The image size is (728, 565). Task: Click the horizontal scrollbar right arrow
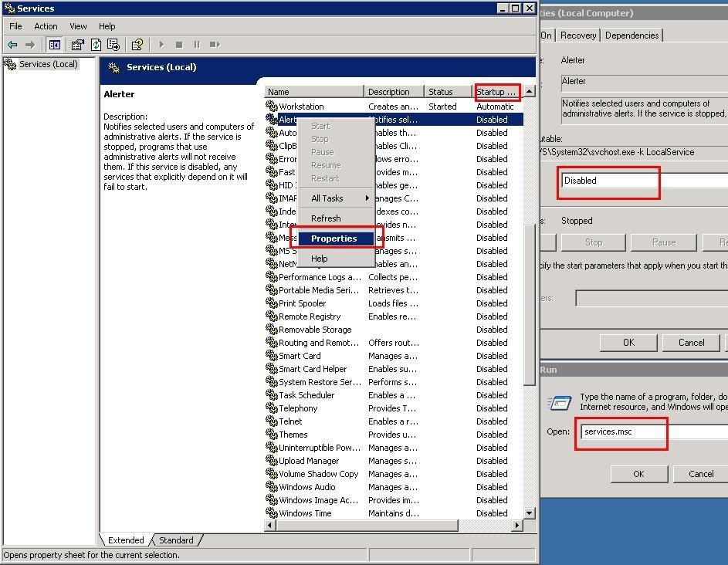516,525
